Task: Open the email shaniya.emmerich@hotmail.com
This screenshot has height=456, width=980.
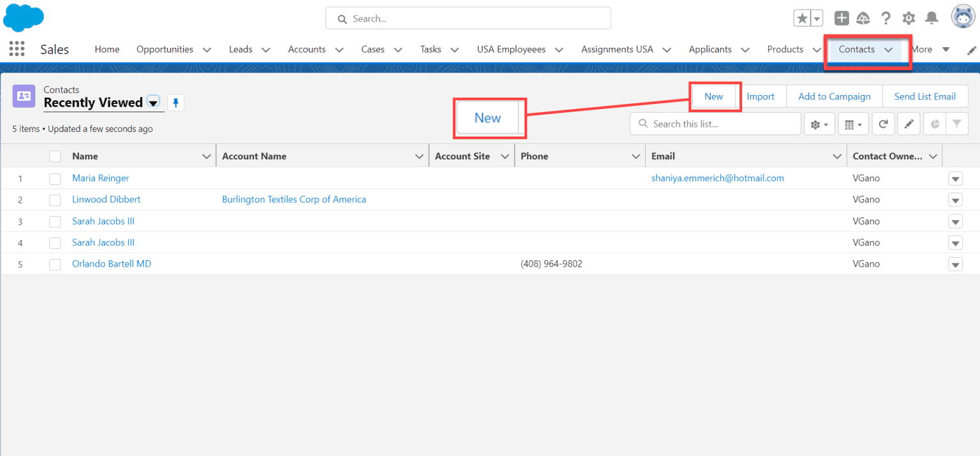Action: click(x=717, y=178)
